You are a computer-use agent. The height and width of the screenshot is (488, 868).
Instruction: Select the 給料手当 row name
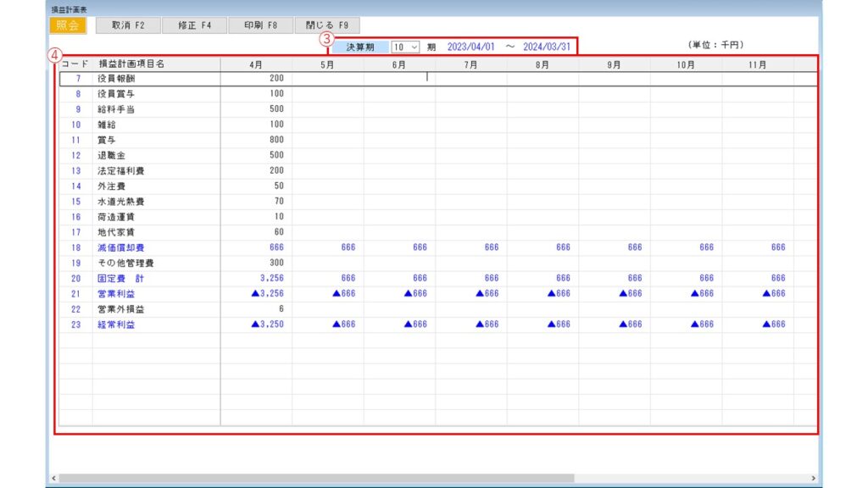(116, 109)
